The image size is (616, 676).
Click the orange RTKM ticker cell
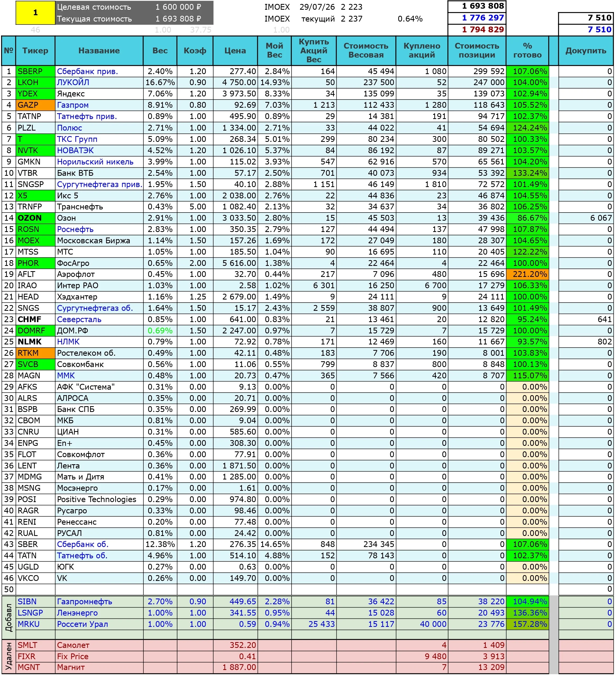point(35,353)
